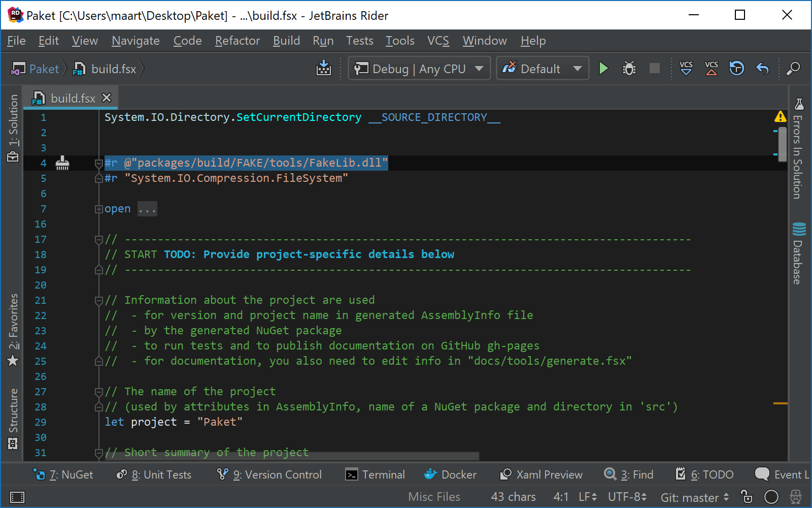
Task: Open the Structure tool window
Action: [x=13, y=419]
